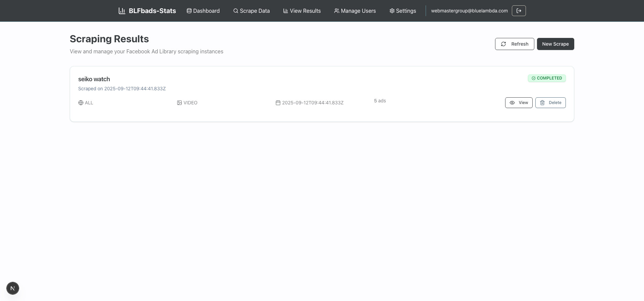Viewport: 644px width, 301px height.
Task: Click the green COMPLETED status badge
Action: (x=547, y=78)
